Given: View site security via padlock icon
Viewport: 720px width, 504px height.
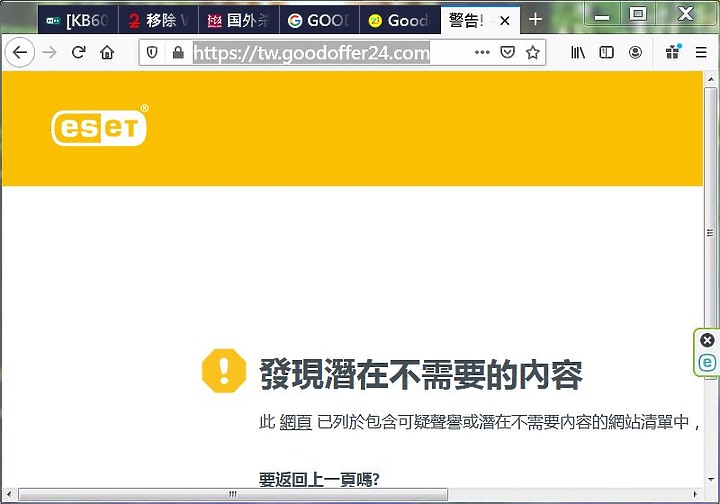Looking at the screenshot, I should click(x=178, y=53).
